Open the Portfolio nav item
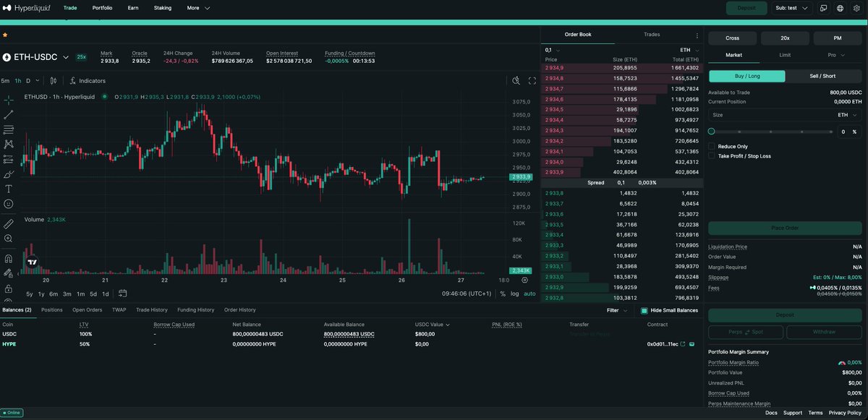The width and height of the screenshot is (868, 420). pyautogui.click(x=102, y=8)
